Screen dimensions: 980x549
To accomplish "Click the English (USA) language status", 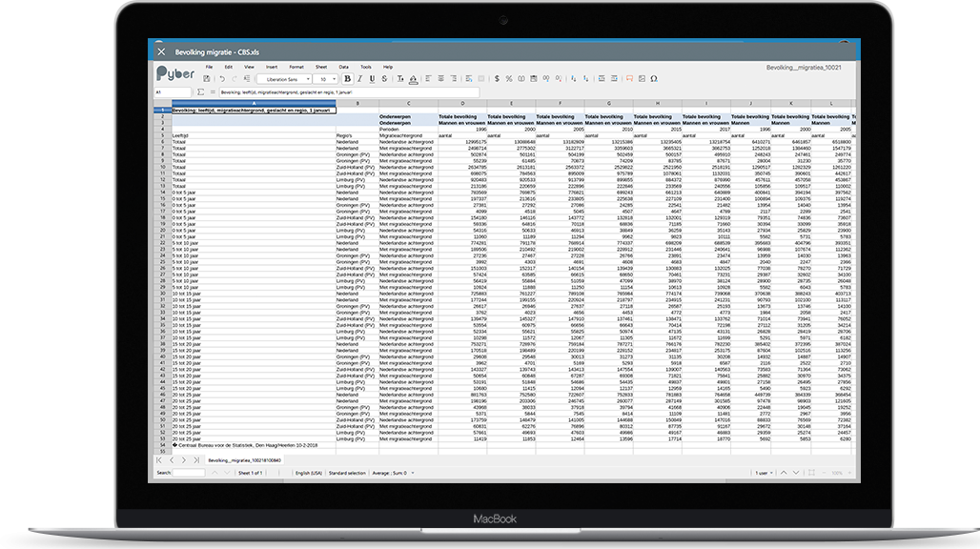I will (309, 474).
